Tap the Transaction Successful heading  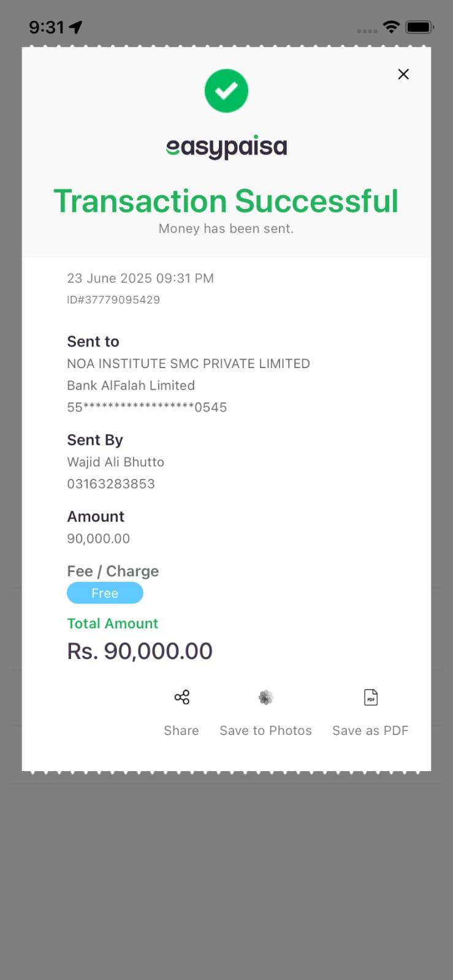[x=226, y=201]
